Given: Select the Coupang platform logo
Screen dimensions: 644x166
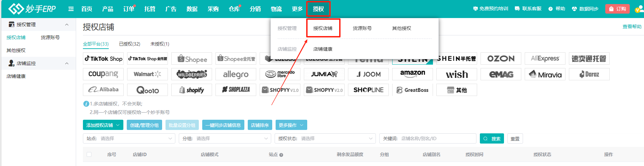Looking at the screenshot, I should point(103,74).
